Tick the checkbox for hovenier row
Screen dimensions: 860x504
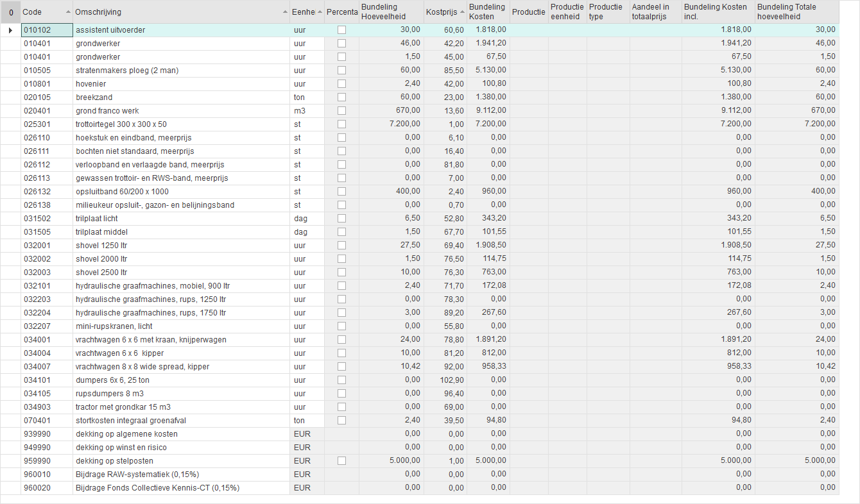[341, 84]
